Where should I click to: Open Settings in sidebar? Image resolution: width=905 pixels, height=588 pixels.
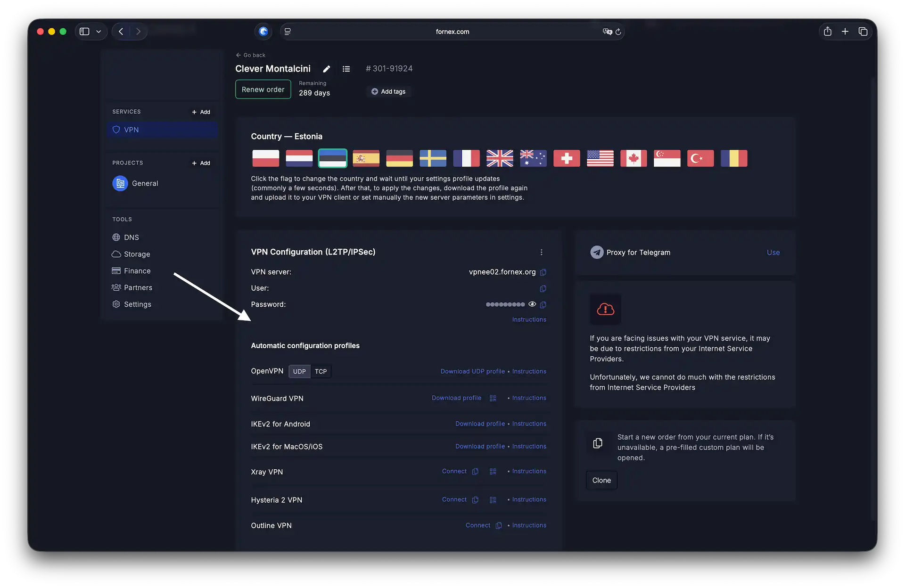[132, 304]
